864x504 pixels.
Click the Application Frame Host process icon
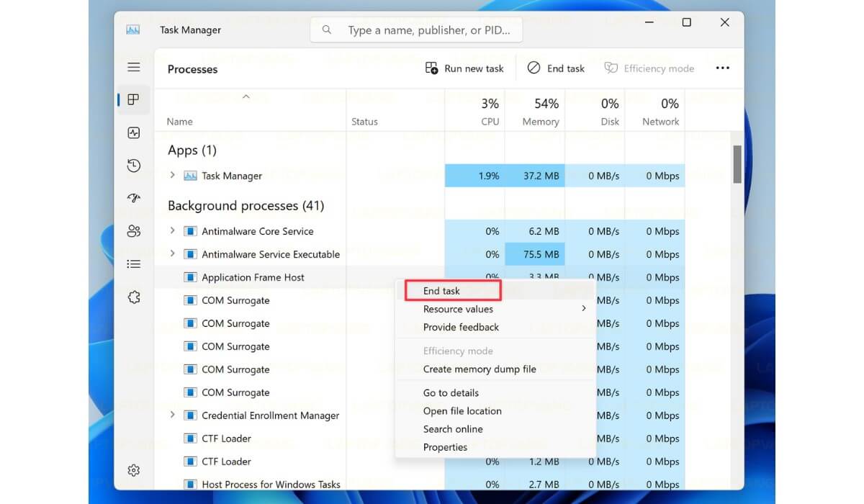click(190, 277)
